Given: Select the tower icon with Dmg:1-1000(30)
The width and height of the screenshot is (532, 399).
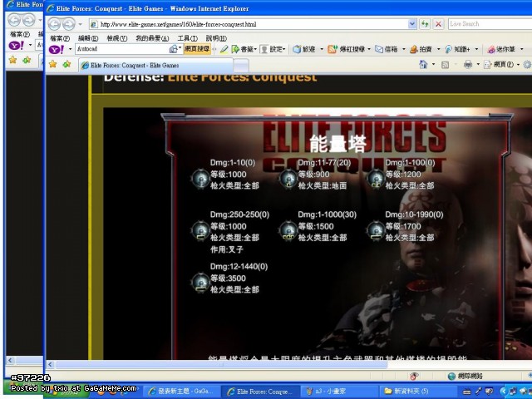Looking at the screenshot, I should [288, 231].
